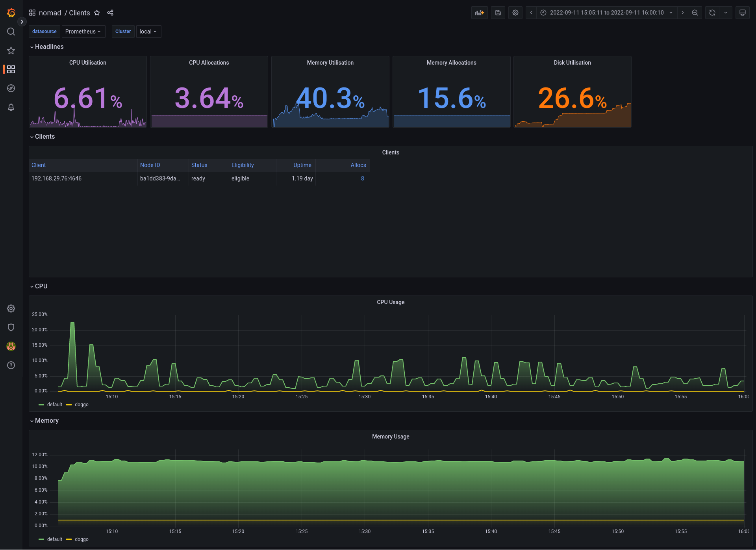Star the Clients dashboard as favorite
756x550 pixels.
(x=97, y=13)
